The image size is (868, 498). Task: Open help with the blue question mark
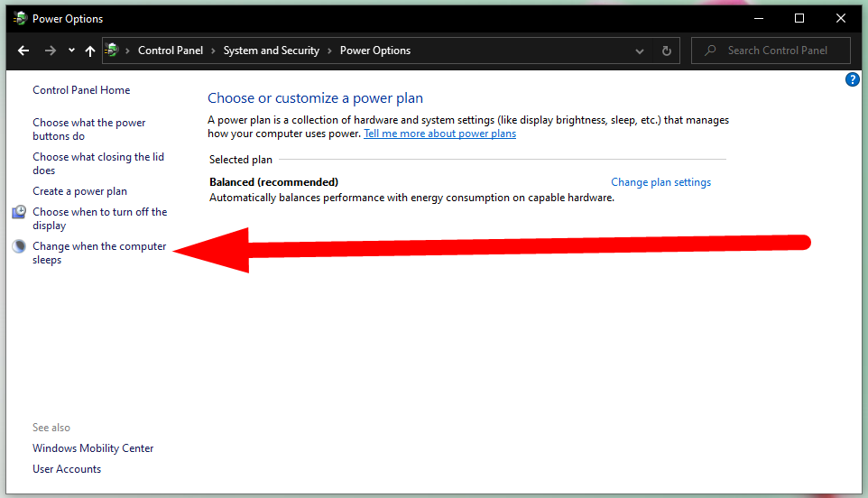point(853,79)
